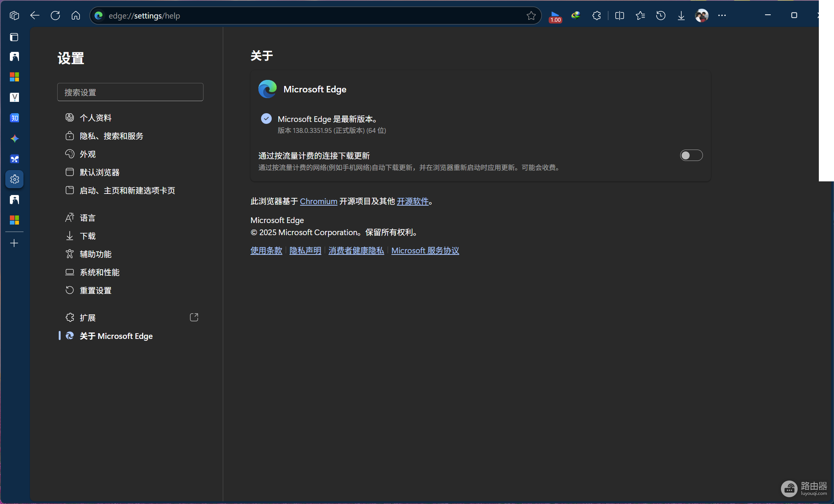Switch to the colorful star tab in sidebar
Viewport: 834px width, 504px height.
[14, 139]
